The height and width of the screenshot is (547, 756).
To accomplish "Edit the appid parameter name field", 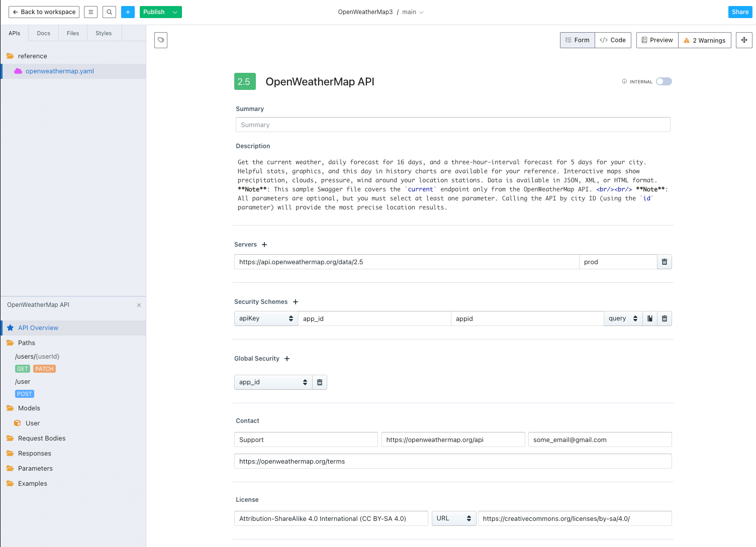I will [527, 318].
